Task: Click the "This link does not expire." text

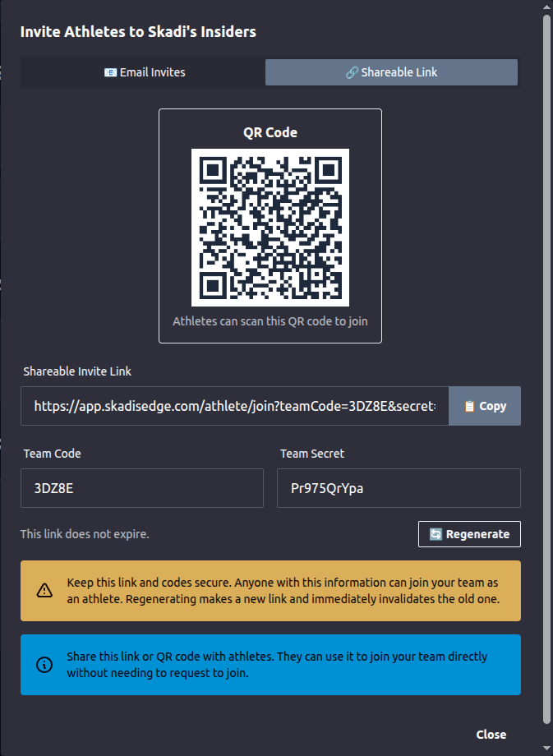Action: pyautogui.click(x=85, y=534)
